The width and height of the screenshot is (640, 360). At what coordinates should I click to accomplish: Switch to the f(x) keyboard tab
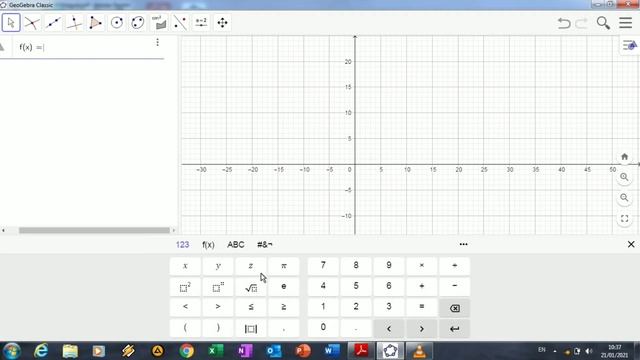[208, 244]
